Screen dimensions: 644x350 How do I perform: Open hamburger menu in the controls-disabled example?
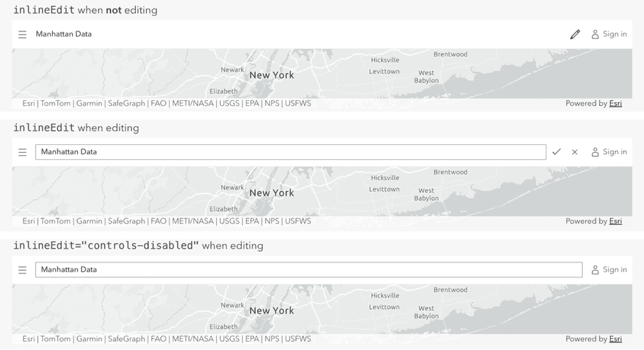pyautogui.click(x=22, y=270)
